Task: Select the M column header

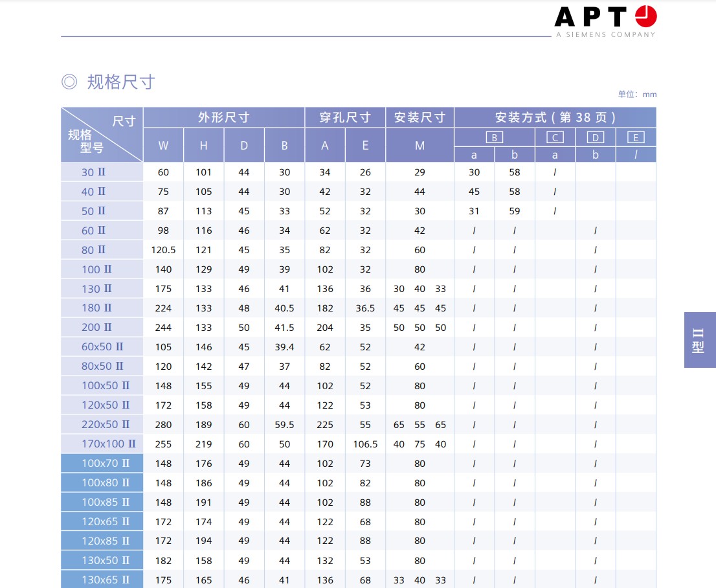Action: coord(420,146)
